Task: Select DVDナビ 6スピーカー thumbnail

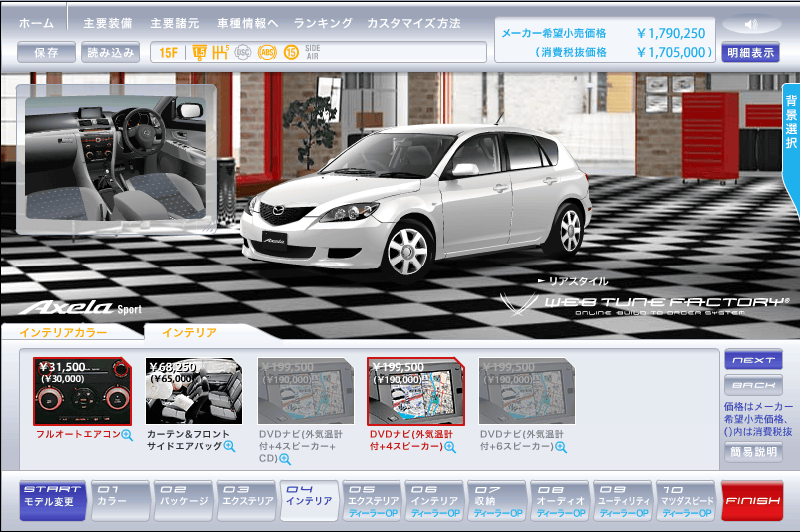Action: pyautogui.click(x=527, y=391)
